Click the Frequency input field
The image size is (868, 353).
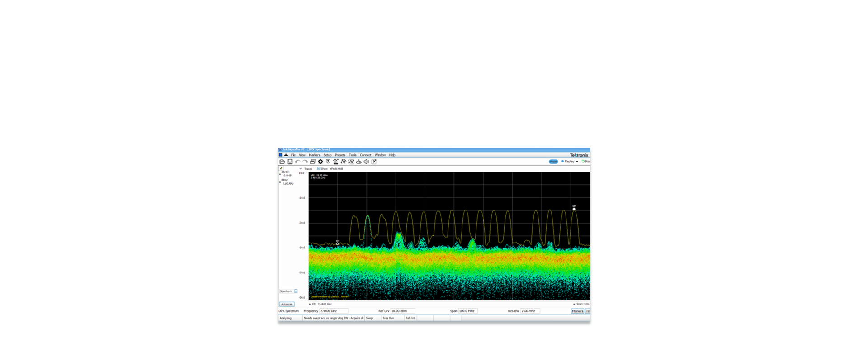(x=334, y=311)
